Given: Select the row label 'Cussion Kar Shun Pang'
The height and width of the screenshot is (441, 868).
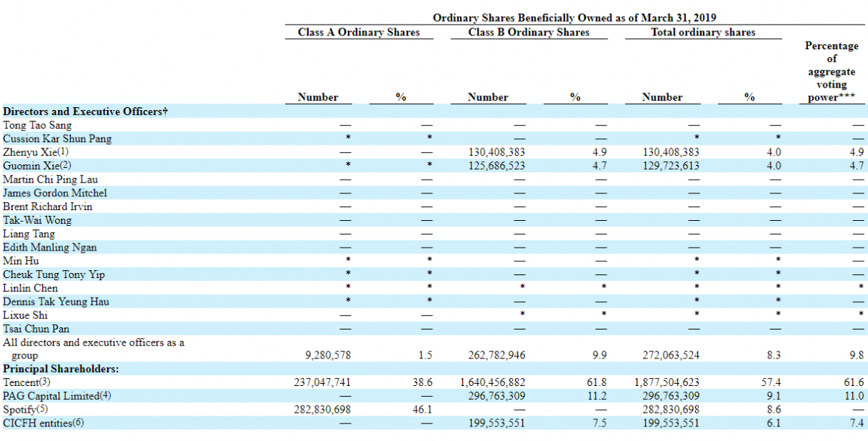Looking at the screenshot, I should click(x=57, y=139).
